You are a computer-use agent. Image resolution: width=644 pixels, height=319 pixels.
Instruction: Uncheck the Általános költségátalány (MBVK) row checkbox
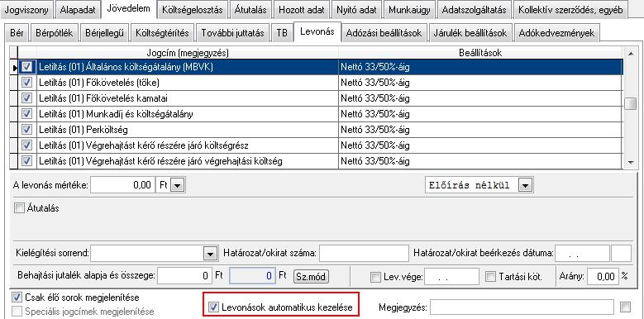click(27, 67)
